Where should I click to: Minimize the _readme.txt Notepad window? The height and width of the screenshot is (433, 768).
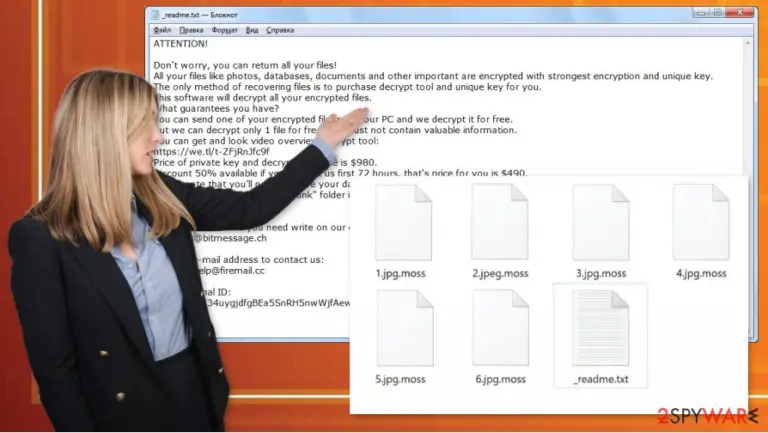point(701,12)
